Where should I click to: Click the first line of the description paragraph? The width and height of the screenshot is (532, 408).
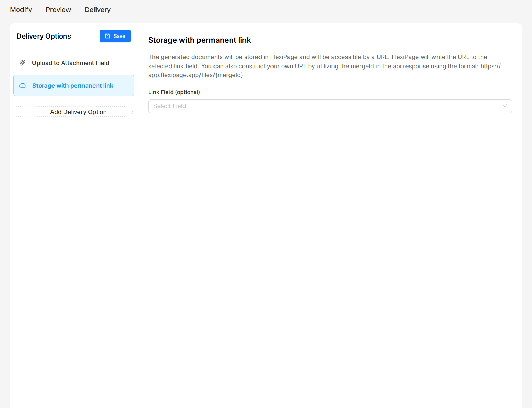[317, 57]
